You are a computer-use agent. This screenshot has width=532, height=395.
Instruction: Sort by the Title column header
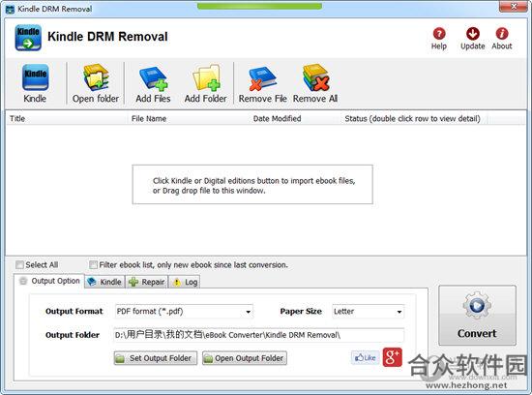(x=67, y=118)
